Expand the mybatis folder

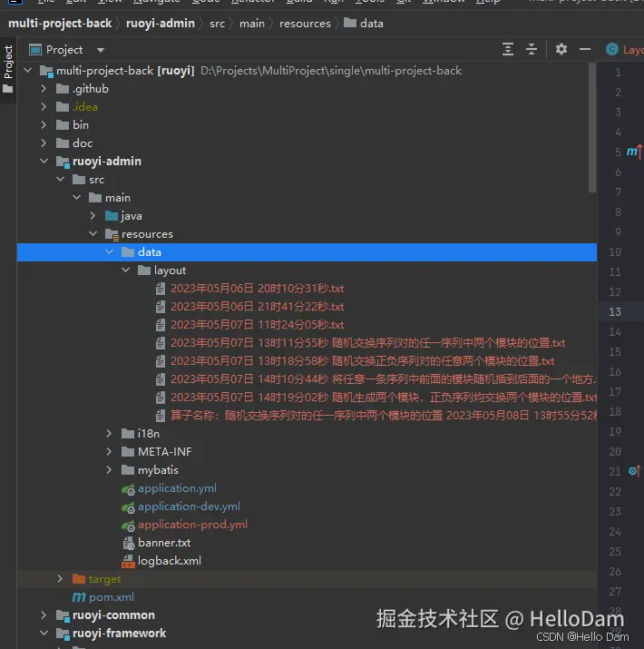pos(109,470)
